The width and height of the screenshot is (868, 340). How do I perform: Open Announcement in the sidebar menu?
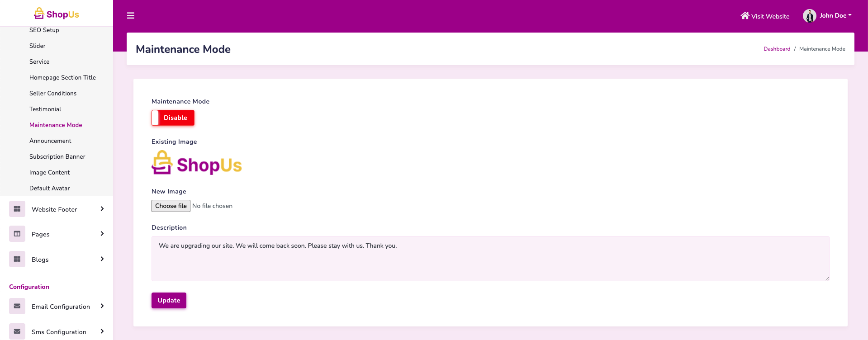[50, 141]
